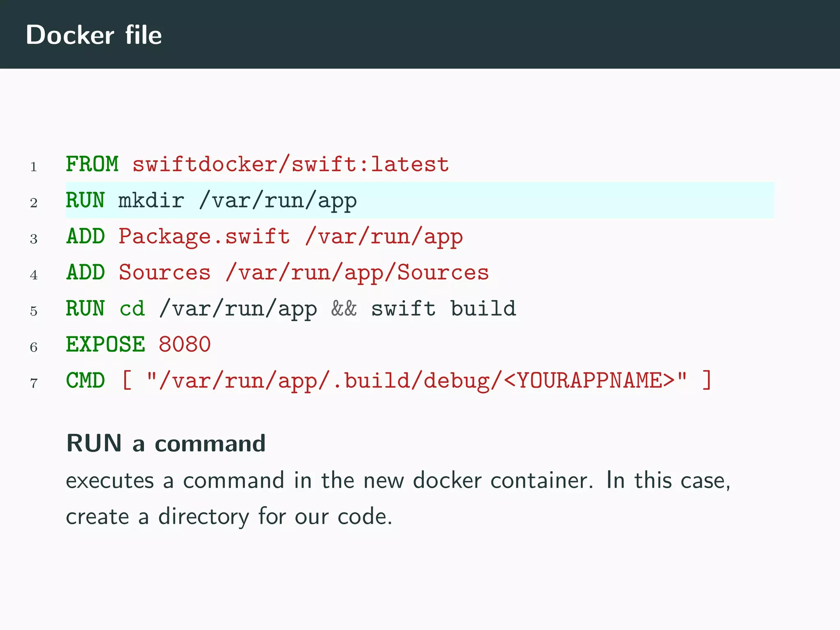Click the 'Docker file' slide title
This screenshot has height=630, width=840.
pyautogui.click(x=94, y=35)
